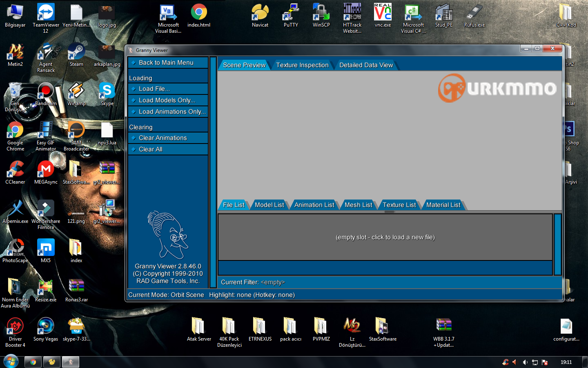588x368 pixels.
Task: Click the MX5 browser desktop icon
Action: click(x=46, y=251)
